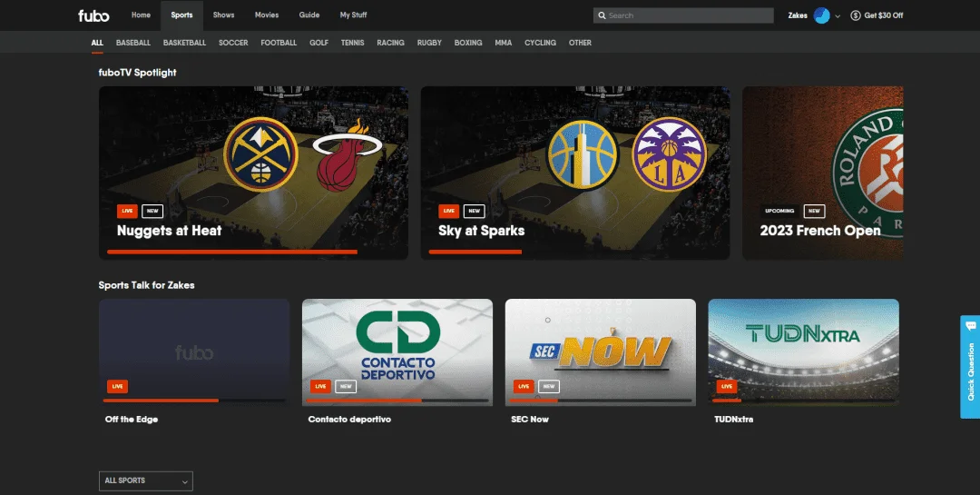The image size is (980, 495).
Task: Click NEW badge on SEC Now
Action: tap(549, 386)
